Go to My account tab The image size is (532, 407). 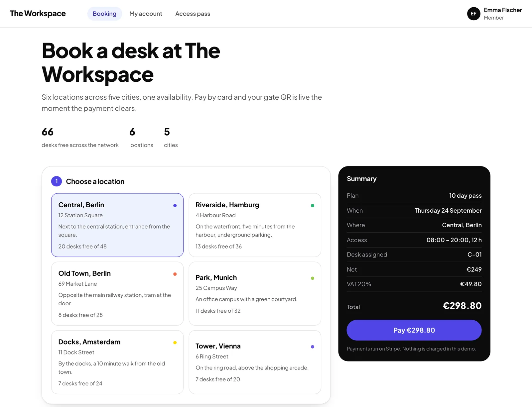[146, 14]
